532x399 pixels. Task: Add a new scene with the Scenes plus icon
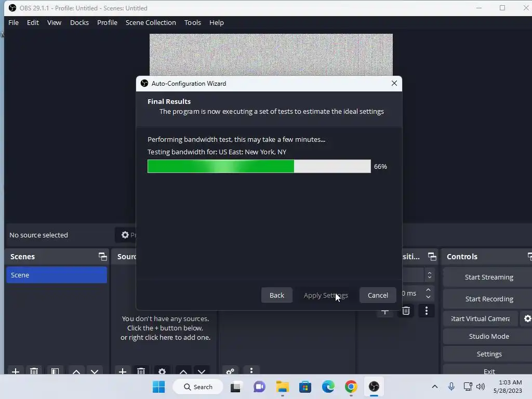[15, 371]
